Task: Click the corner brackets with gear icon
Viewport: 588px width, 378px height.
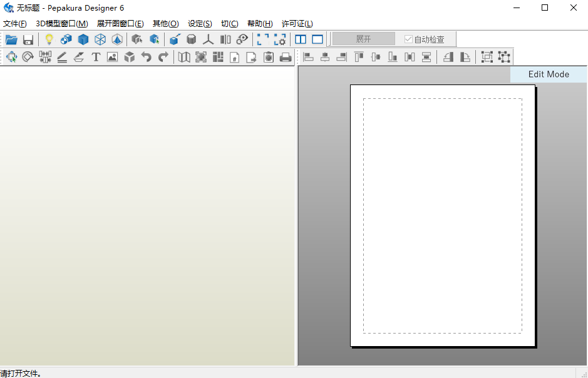Action: tap(280, 39)
